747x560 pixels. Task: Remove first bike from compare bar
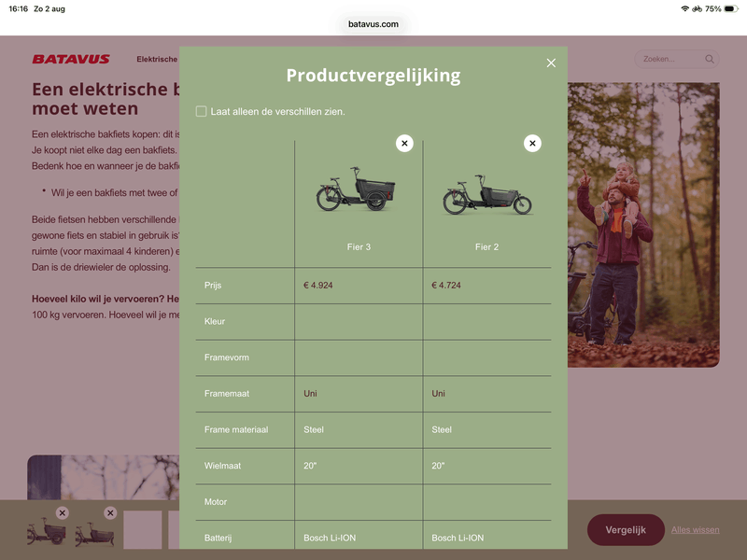tap(62, 512)
